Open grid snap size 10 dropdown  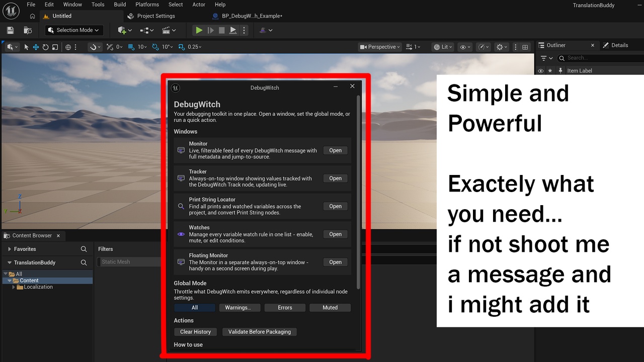(x=142, y=47)
